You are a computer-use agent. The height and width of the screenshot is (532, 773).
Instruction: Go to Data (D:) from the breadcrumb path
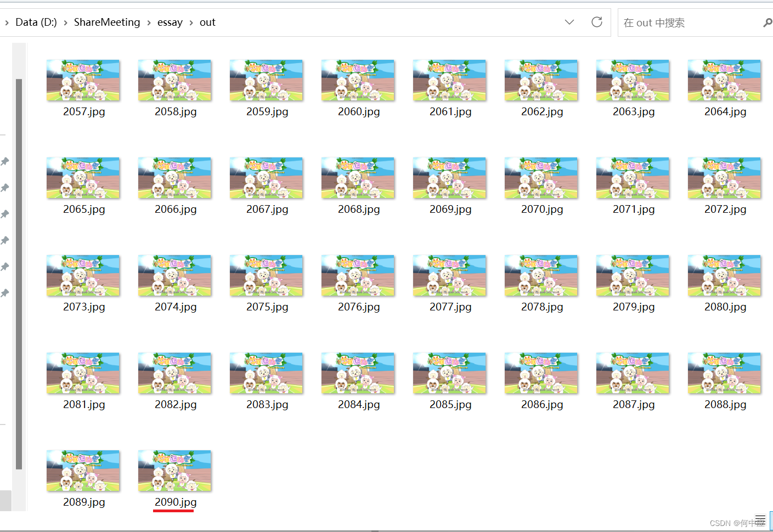tap(36, 22)
